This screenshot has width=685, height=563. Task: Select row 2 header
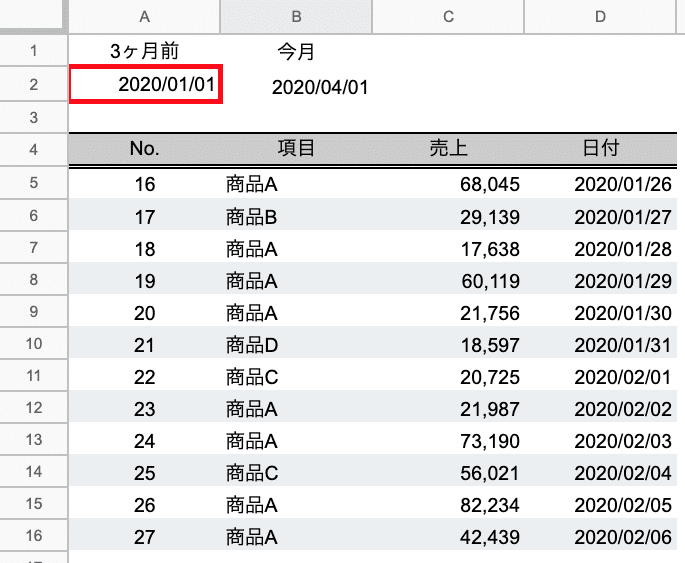pos(34,84)
